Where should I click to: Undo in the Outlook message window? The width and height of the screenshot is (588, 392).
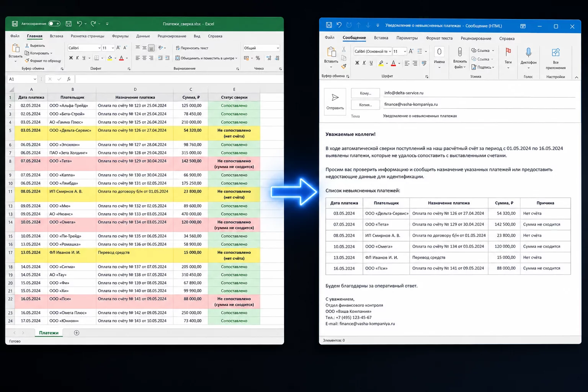point(339,25)
